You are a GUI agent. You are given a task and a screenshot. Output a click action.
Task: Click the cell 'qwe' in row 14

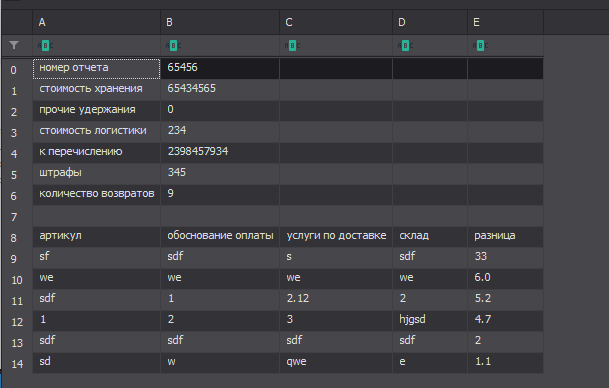click(336, 363)
